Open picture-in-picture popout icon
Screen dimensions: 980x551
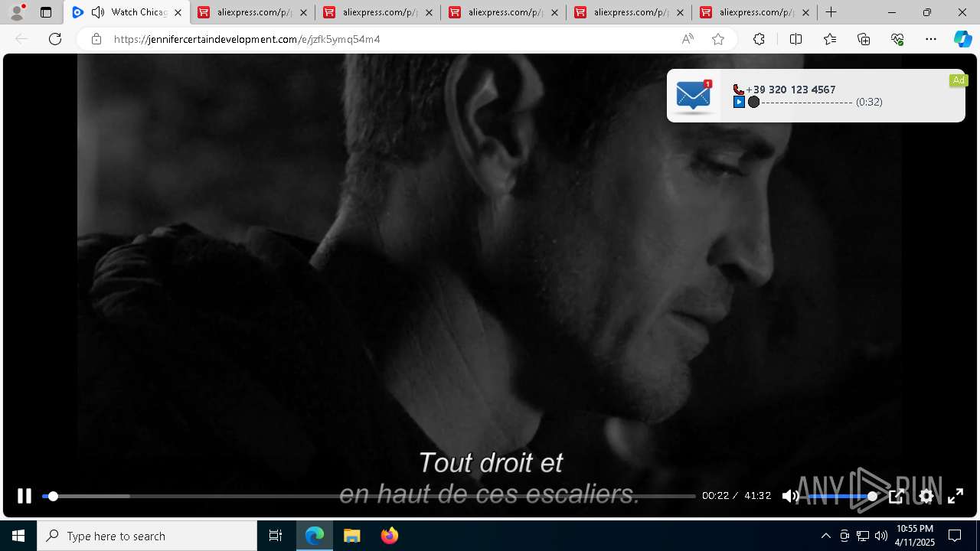897,496
